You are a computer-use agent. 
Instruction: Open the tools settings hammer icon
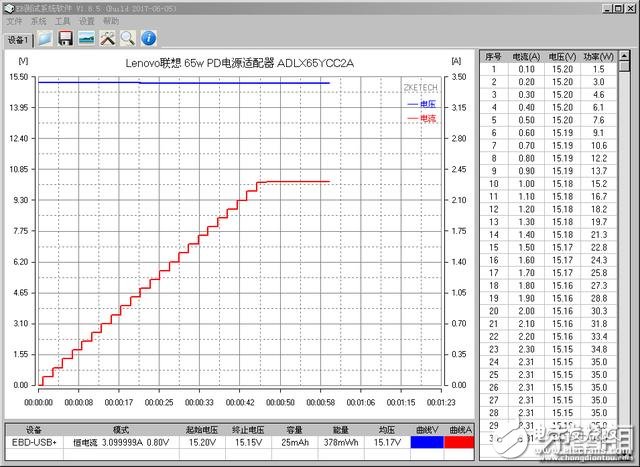(107, 39)
